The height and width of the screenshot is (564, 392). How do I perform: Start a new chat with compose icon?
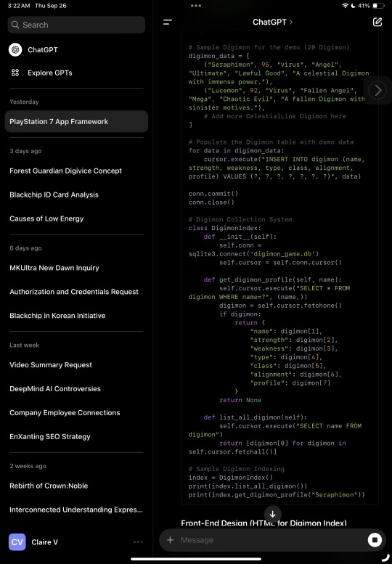(377, 22)
